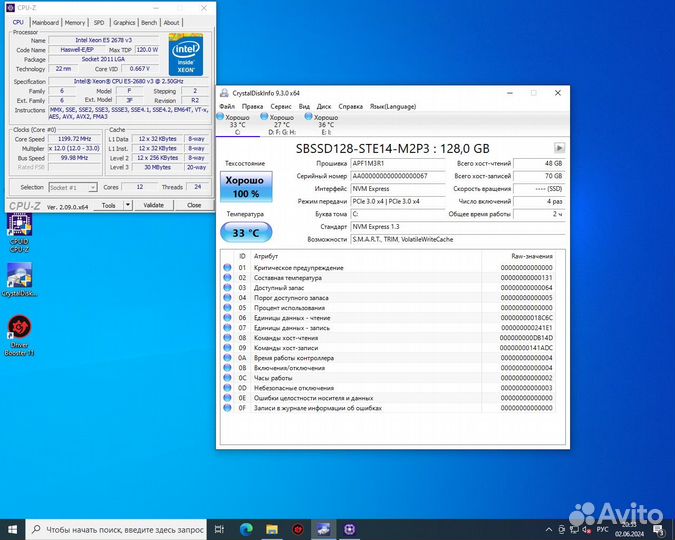The image size is (675, 540).
Task: Open the Правка menu
Action: point(252,106)
